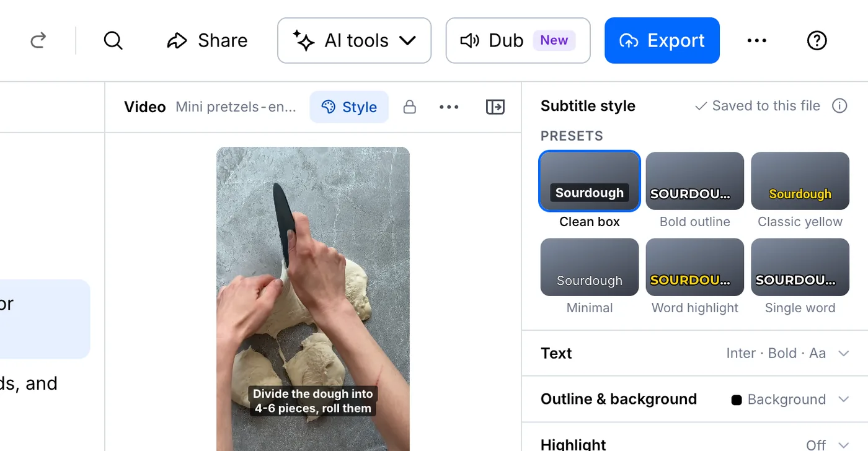Viewport: 868px width, 451px height.
Task: Open the top bar more options menu
Action: click(757, 40)
